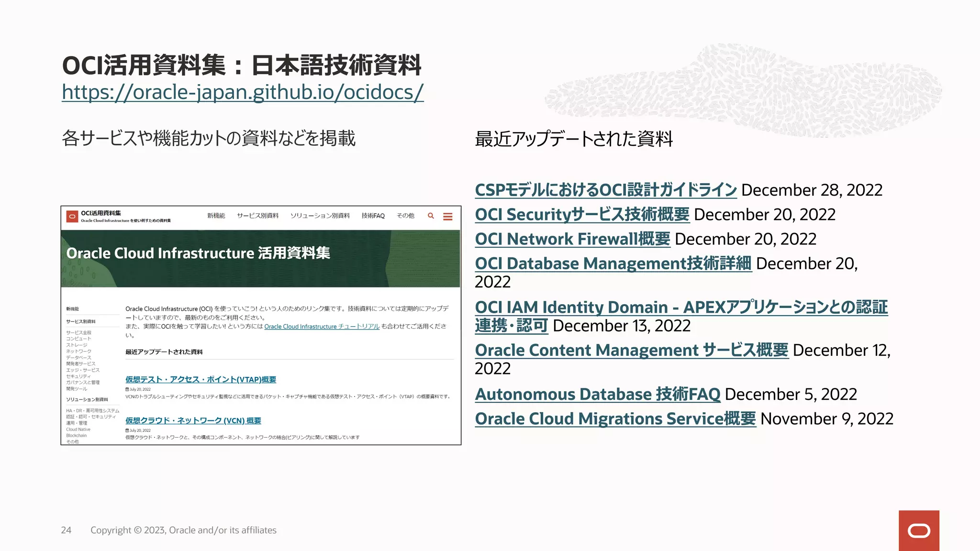The width and height of the screenshot is (980, 551).
Task: Click OCI活用資料集 site title in header
Action: pyautogui.click(x=101, y=213)
